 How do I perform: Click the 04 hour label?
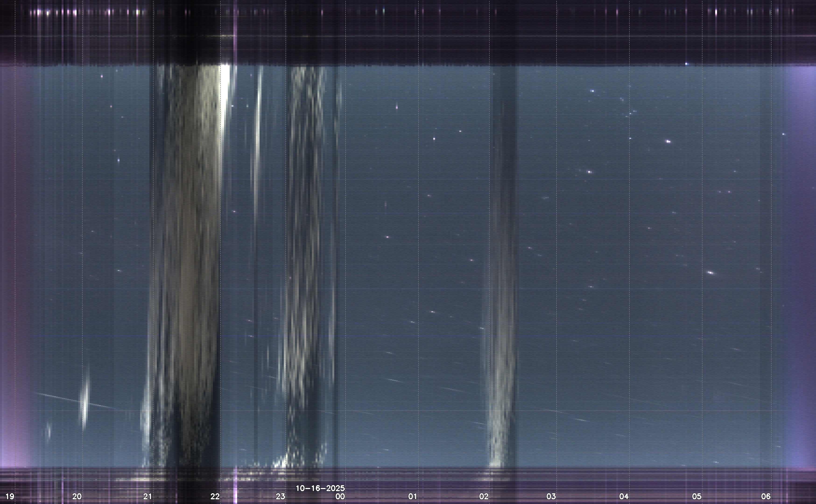[x=624, y=496]
